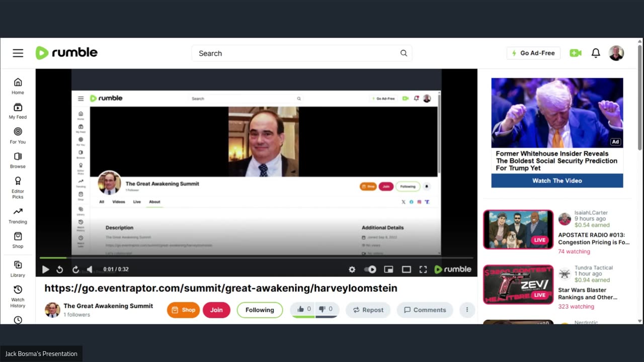Viewport: 644px width, 362px height.
Task: Click the search magnifier icon
Action: point(404,53)
